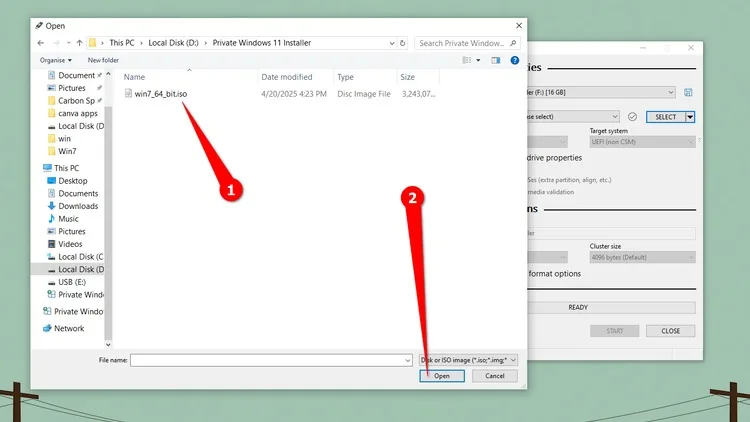The height and width of the screenshot is (422, 750).
Task: Toggle the preview pane icon
Action: pyautogui.click(x=496, y=60)
